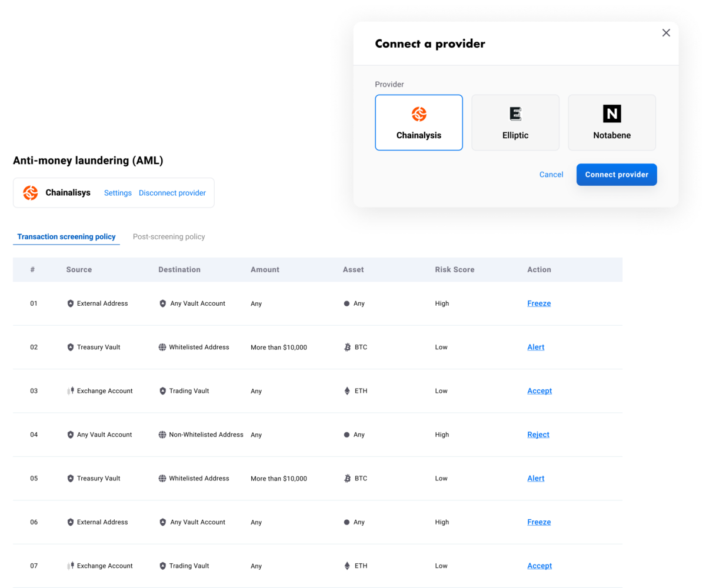Click Any Vault Account destination icon in row 06
706x588 pixels.
coord(163,522)
